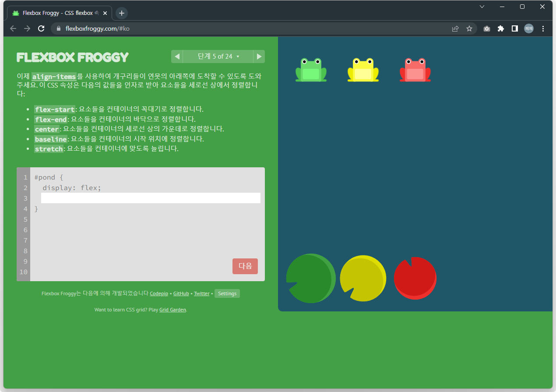Click the green frog

(311, 70)
